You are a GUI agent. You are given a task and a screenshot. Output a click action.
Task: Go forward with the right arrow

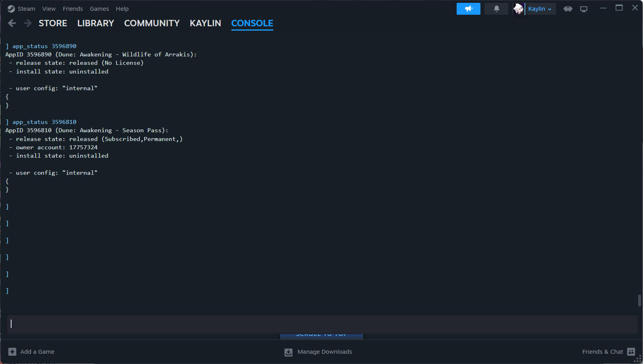point(27,23)
